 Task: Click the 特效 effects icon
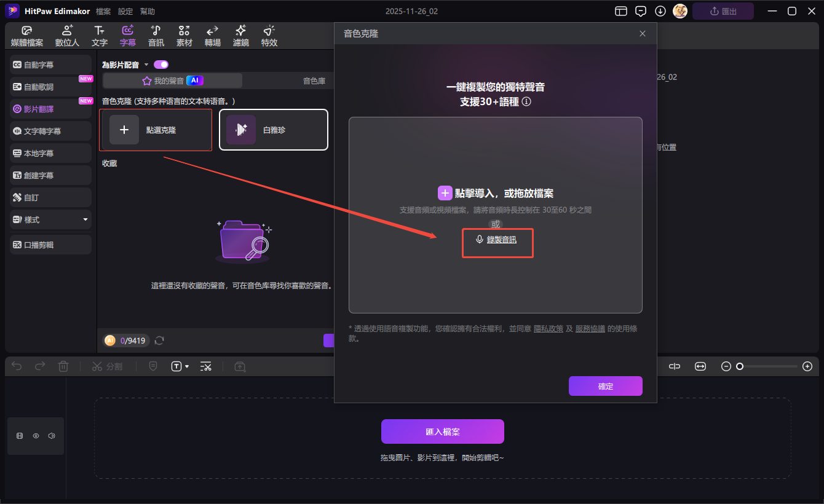point(269,36)
